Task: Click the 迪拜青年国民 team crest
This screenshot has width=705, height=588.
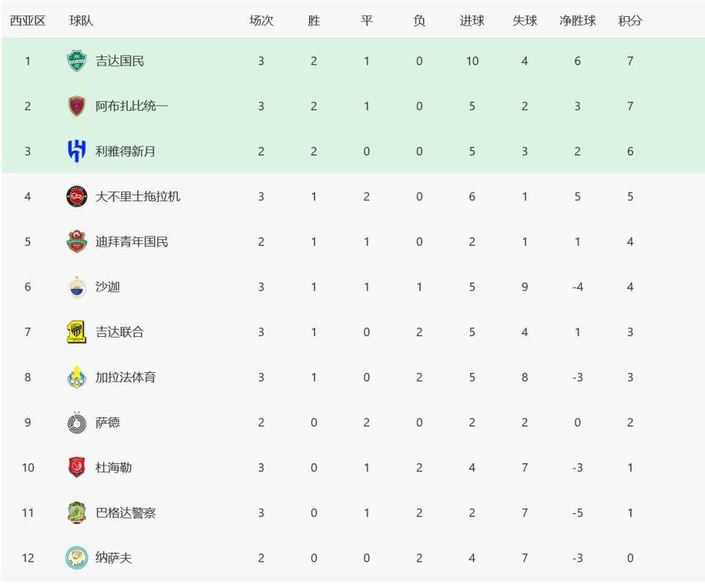Action: coord(76,242)
